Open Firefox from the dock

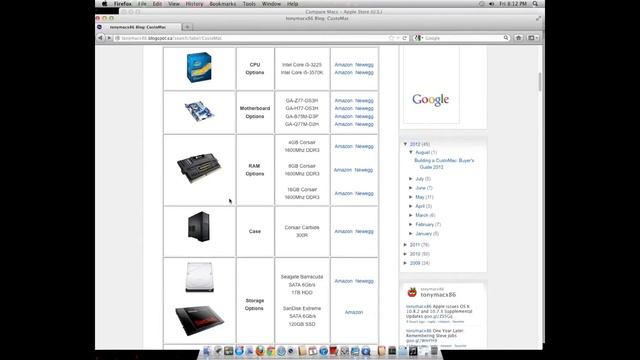pyautogui.click(x=260, y=351)
